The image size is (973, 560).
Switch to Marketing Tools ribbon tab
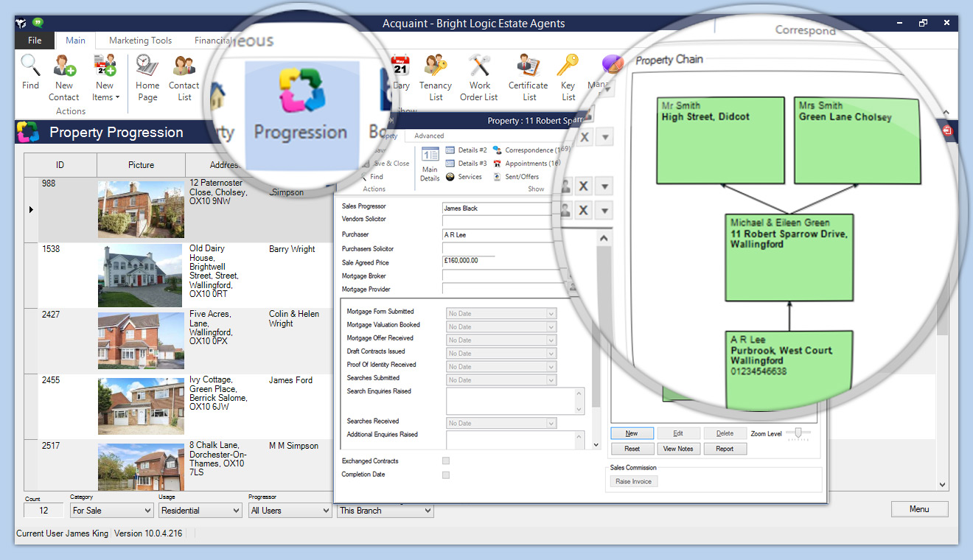click(140, 41)
